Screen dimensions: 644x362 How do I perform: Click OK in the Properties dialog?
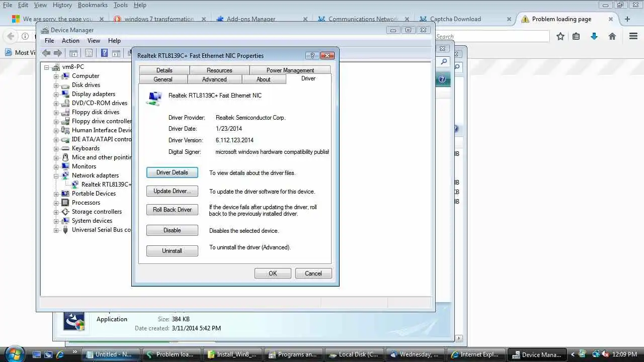[273, 274]
